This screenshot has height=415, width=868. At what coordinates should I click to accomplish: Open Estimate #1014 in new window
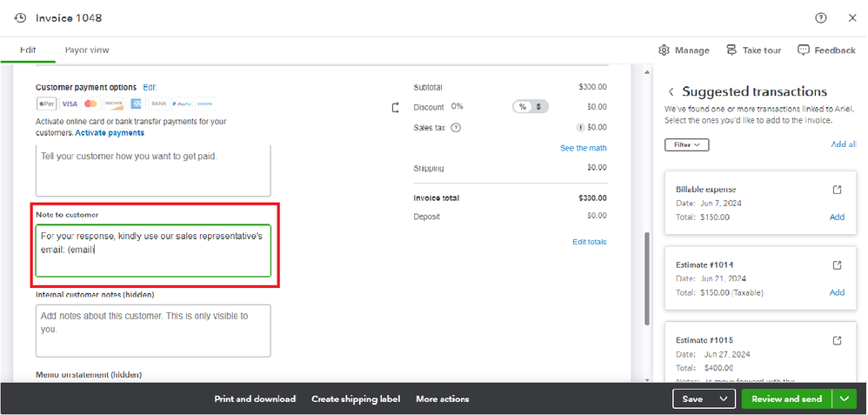tap(838, 264)
